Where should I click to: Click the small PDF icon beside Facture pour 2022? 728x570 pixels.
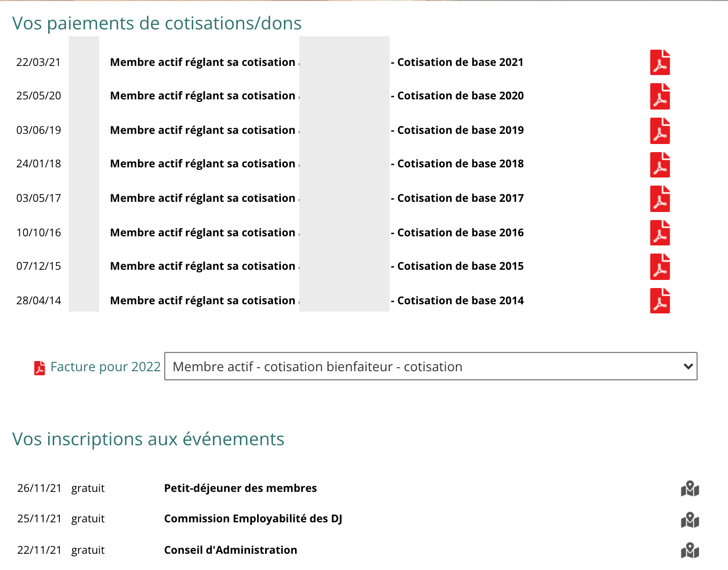coord(39,368)
